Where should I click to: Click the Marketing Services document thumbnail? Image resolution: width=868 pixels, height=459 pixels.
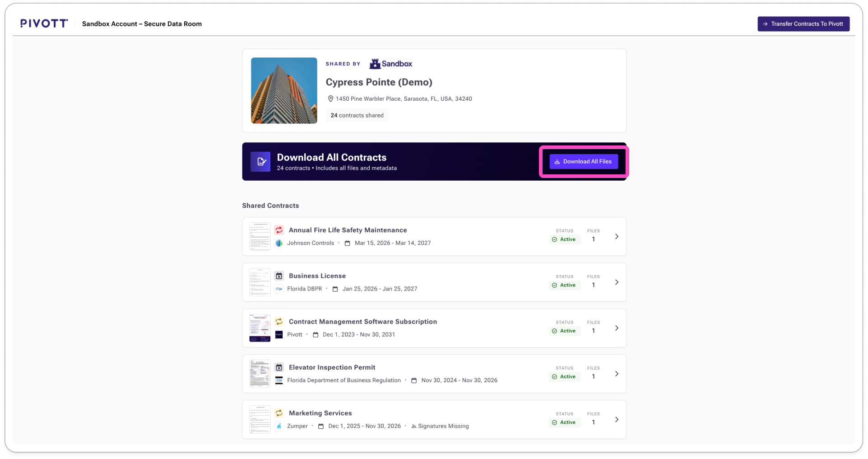click(260, 419)
